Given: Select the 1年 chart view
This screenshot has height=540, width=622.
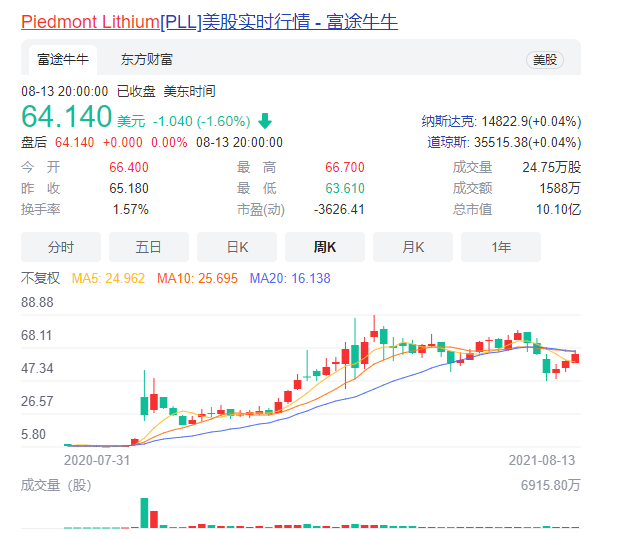Looking at the screenshot, I should pyautogui.click(x=501, y=247).
